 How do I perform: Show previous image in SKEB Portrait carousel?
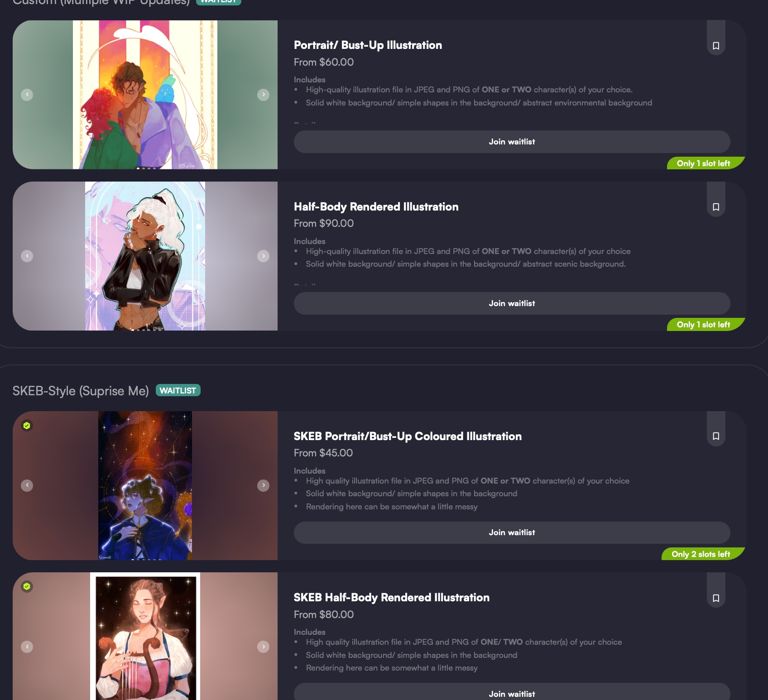pos(27,485)
